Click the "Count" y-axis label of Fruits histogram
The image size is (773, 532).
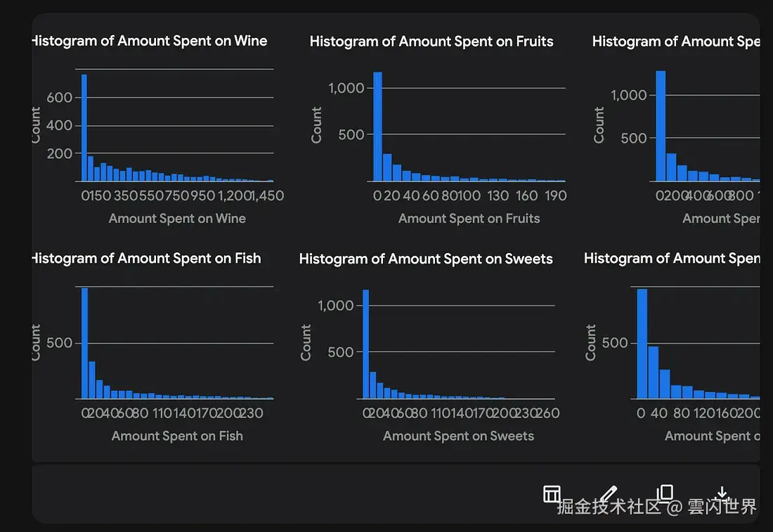click(x=316, y=125)
